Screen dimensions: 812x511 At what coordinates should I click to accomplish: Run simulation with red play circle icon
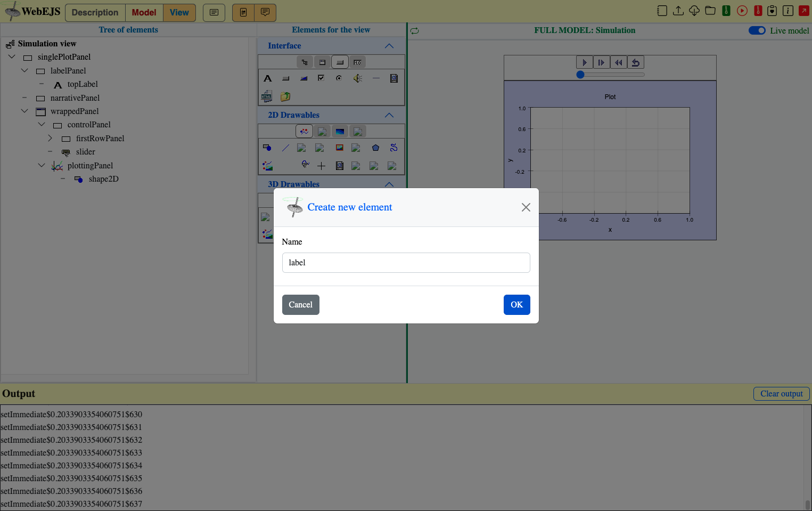tap(742, 11)
